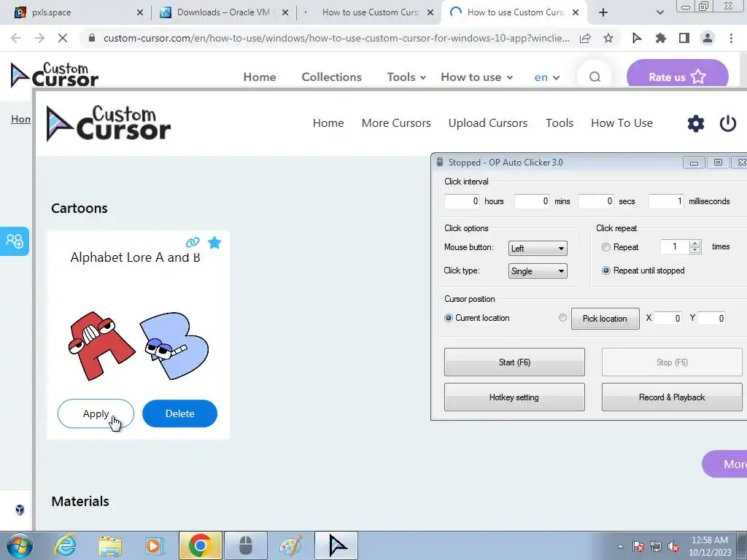
Task: Bookmark this page with the star icon
Action: tap(608, 38)
